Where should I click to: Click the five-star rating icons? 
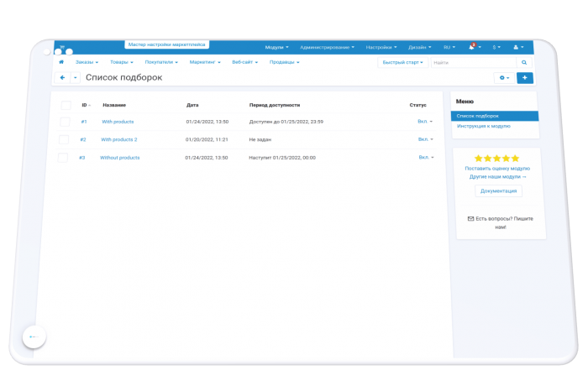[x=497, y=159]
